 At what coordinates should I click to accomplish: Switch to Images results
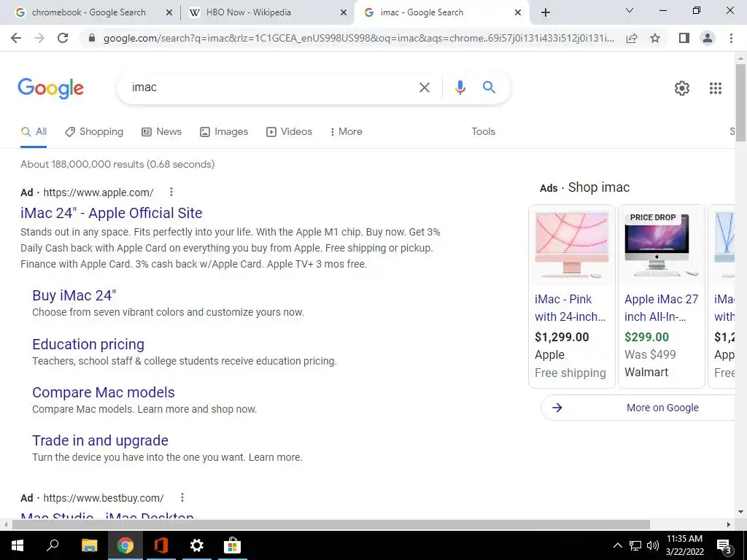coord(224,132)
